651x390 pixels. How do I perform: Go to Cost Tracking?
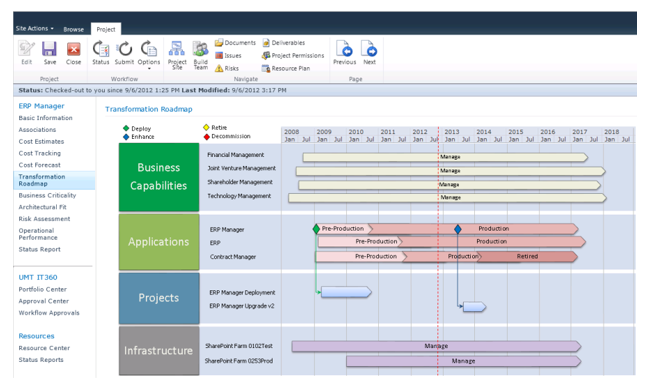(x=39, y=153)
